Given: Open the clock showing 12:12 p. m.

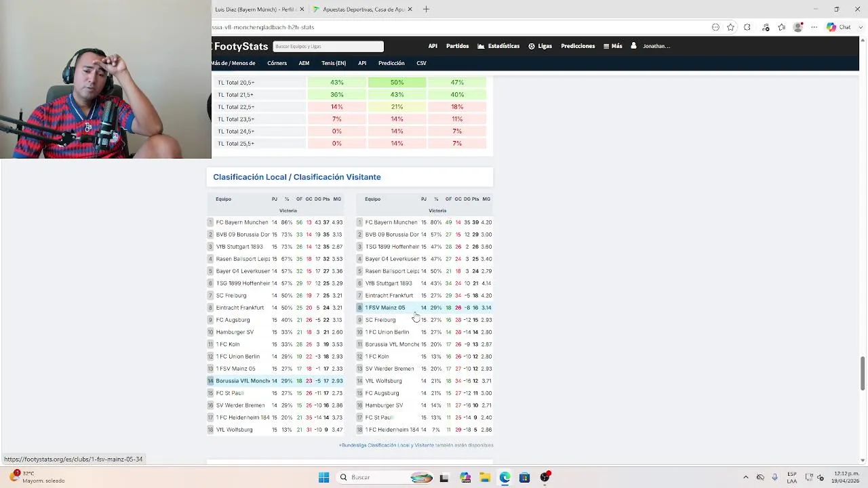Looking at the screenshot, I should [x=847, y=477].
